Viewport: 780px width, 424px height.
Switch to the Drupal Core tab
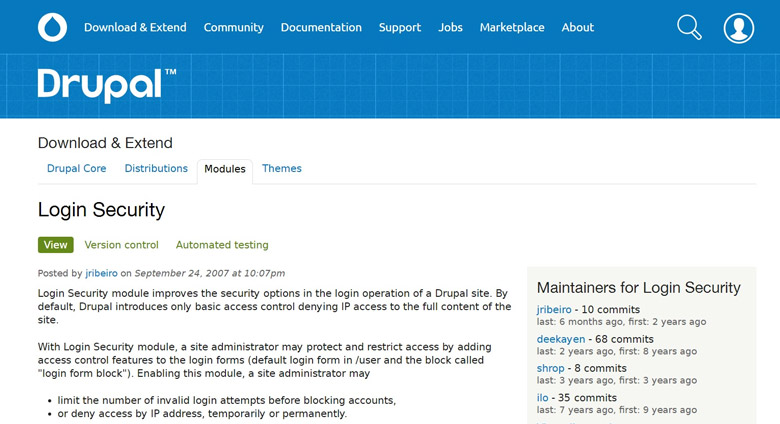[77, 169]
